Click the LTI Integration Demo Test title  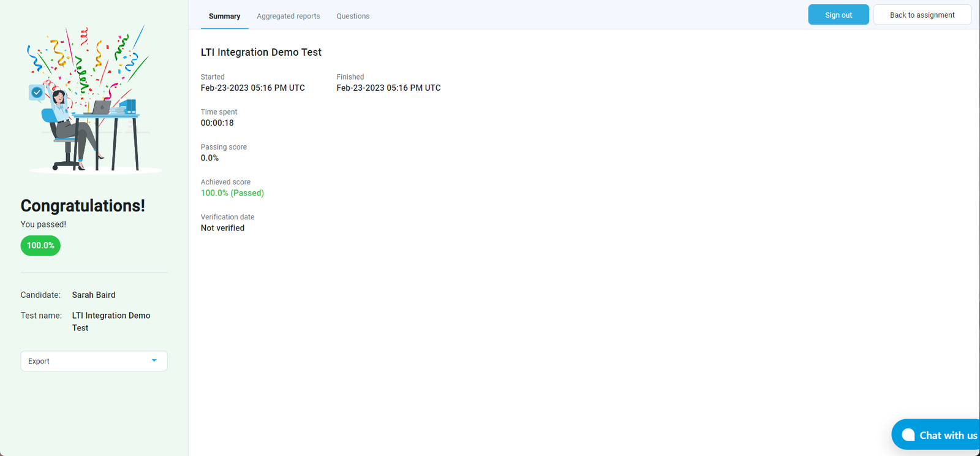(261, 53)
